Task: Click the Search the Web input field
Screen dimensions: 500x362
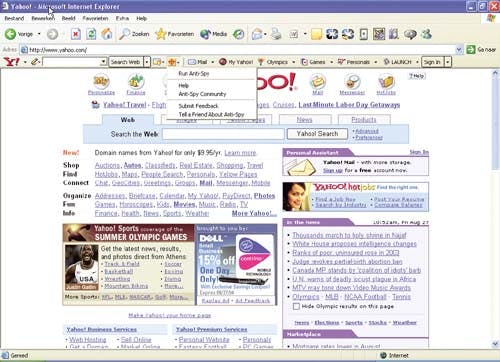Action: coord(223,134)
